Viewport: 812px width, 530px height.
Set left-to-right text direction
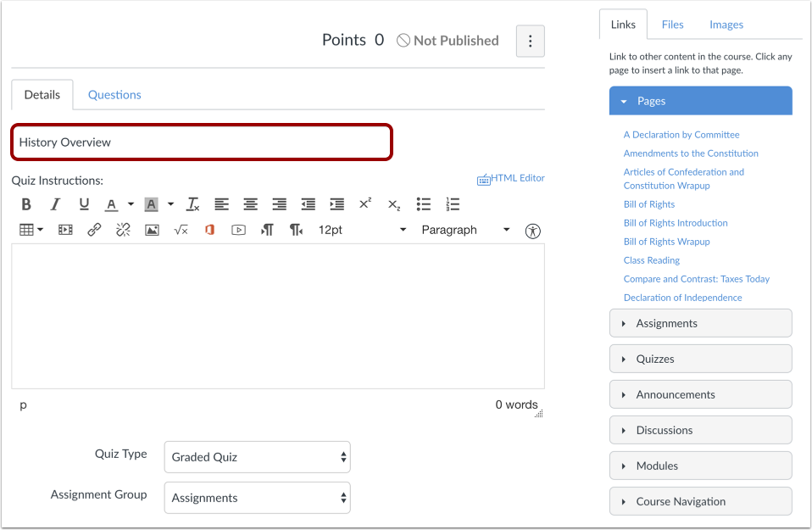[x=267, y=230]
